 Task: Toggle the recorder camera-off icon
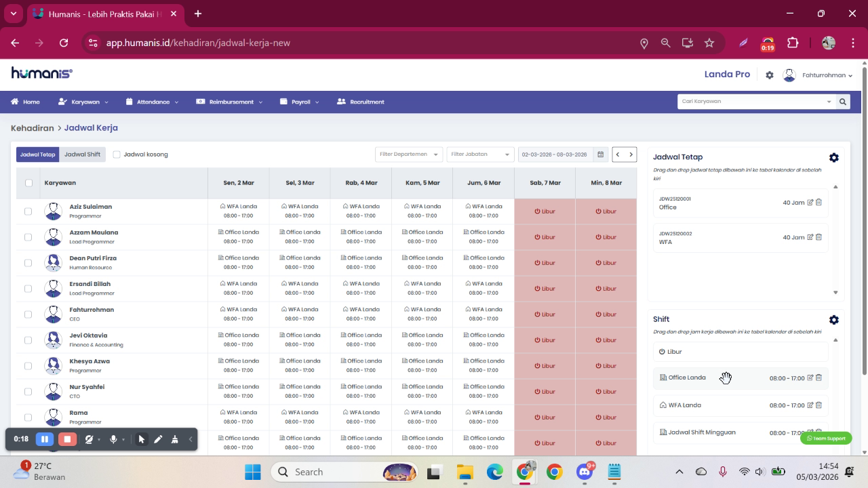[x=89, y=439]
